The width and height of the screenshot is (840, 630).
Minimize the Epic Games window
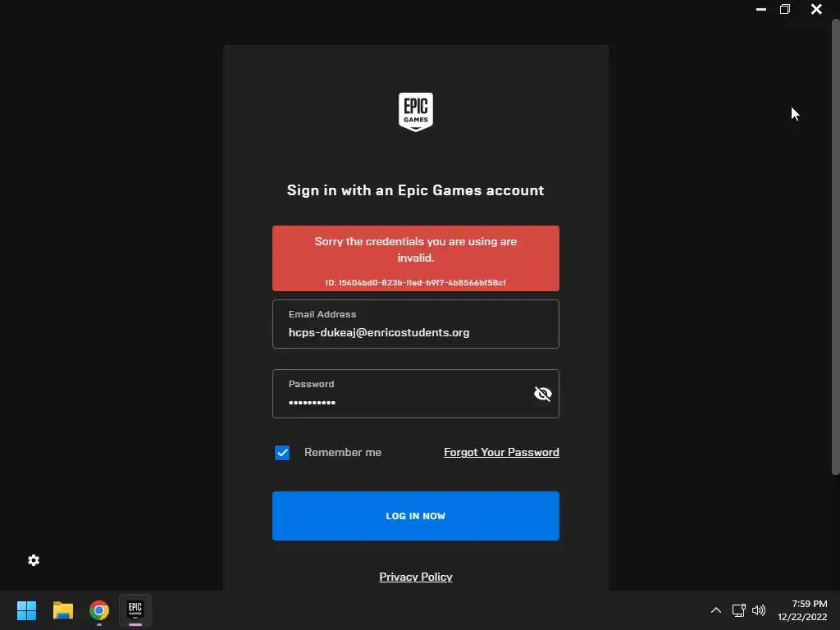tap(760, 9)
